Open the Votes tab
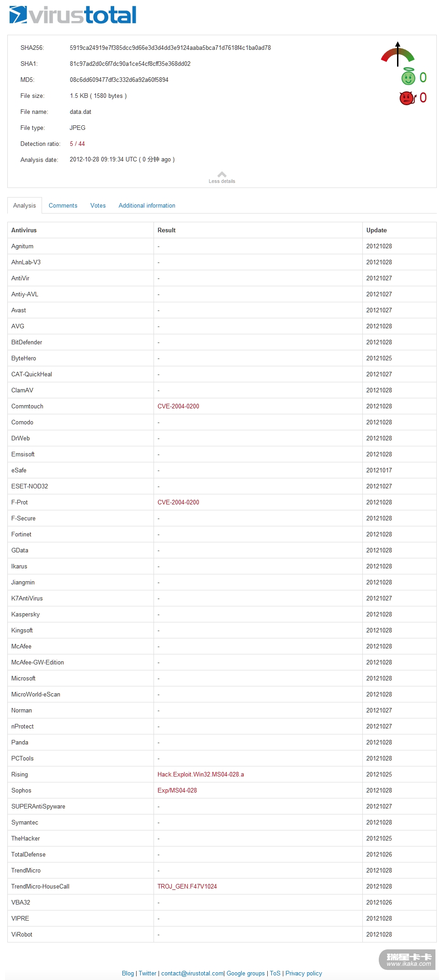The image size is (440, 980). 98,206
